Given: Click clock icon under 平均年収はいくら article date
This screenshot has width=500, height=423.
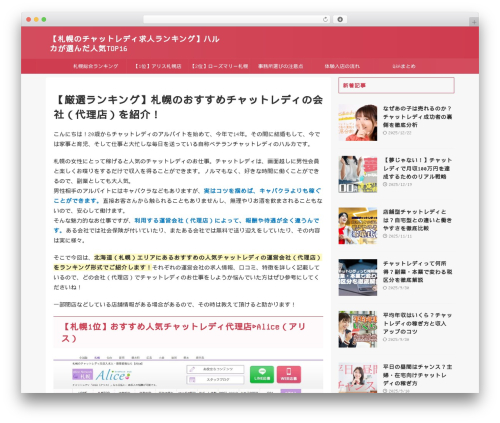Looking at the screenshot, I should point(385,339).
